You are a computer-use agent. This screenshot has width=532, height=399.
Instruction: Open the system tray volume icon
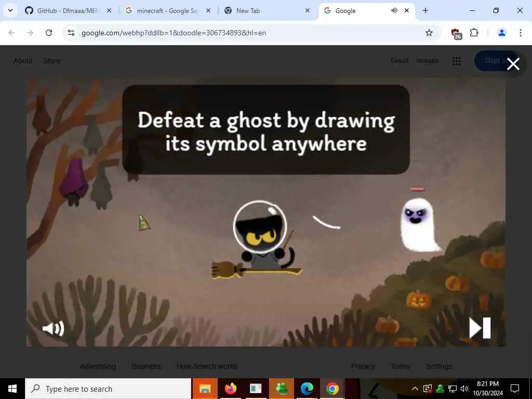point(464,389)
